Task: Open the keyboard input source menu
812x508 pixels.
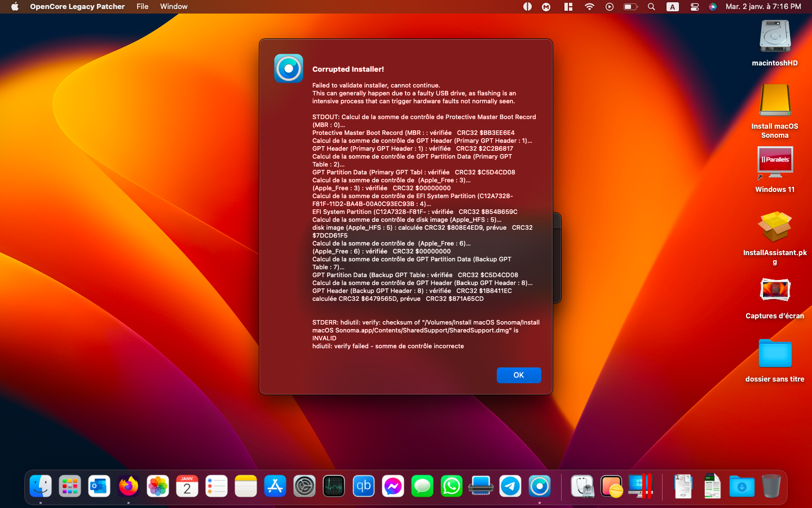Action: (x=673, y=7)
